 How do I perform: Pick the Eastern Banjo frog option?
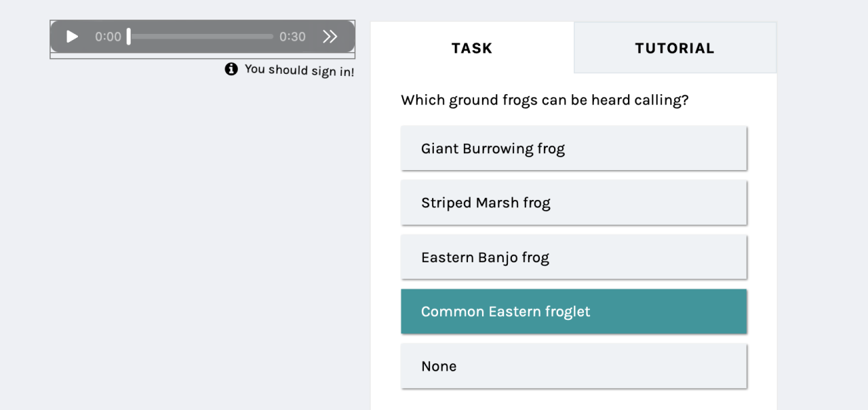(x=574, y=257)
